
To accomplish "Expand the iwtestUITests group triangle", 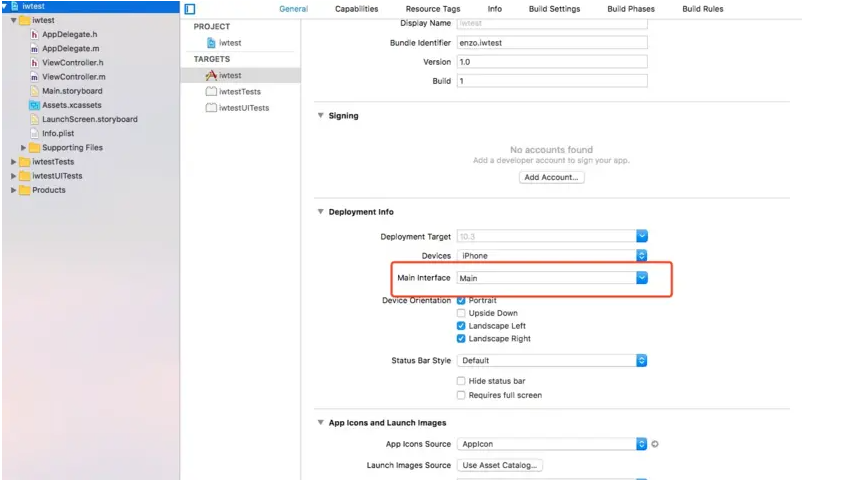I will tap(14, 176).
